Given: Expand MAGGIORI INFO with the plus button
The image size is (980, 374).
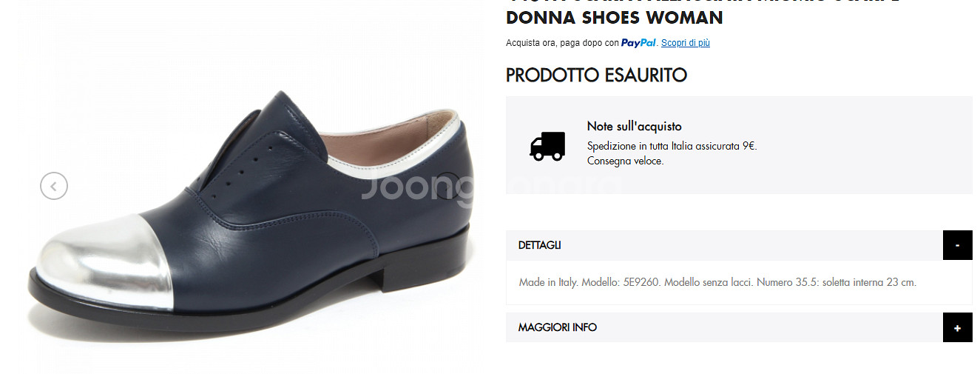Looking at the screenshot, I should 958,327.
